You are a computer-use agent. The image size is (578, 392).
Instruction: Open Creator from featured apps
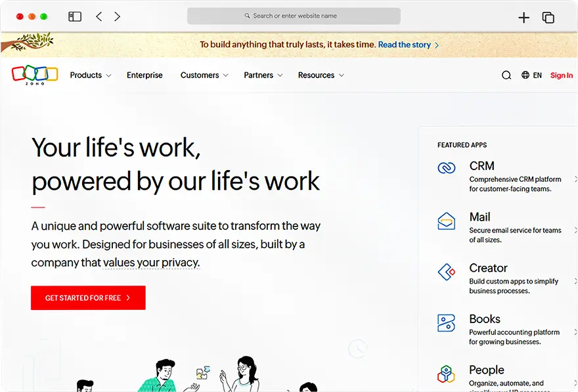[446, 272]
